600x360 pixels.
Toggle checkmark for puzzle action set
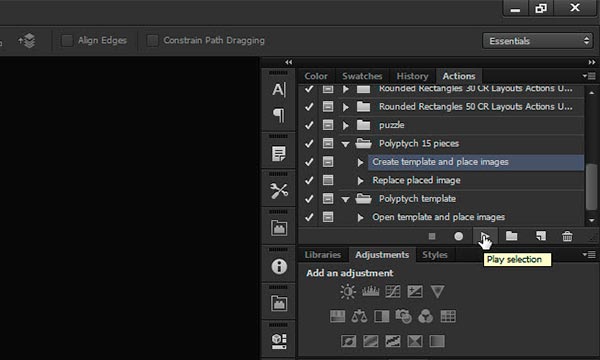(x=309, y=125)
